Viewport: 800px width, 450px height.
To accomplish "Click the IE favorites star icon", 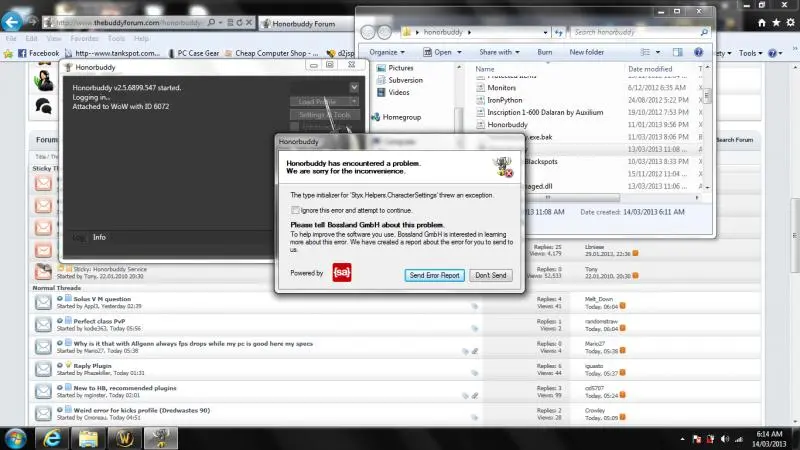I will [776, 22].
